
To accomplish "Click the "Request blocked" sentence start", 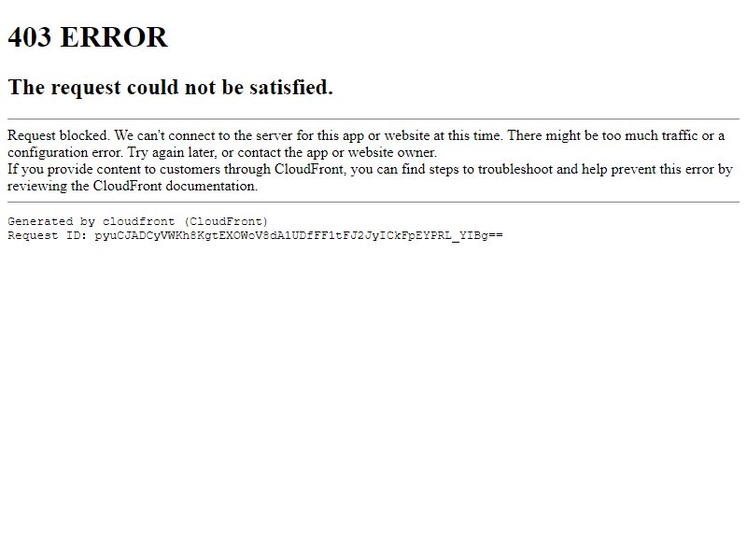I will pyautogui.click(x=59, y=135).
